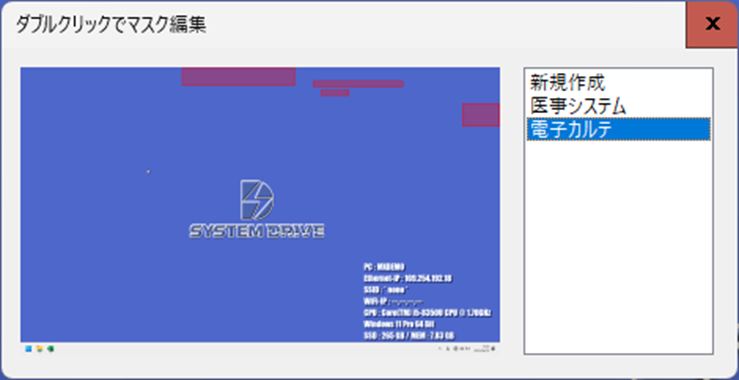Click the smallest purple mask rectangle
This screenshot has height=380, width=739.
tap(335, 93)
